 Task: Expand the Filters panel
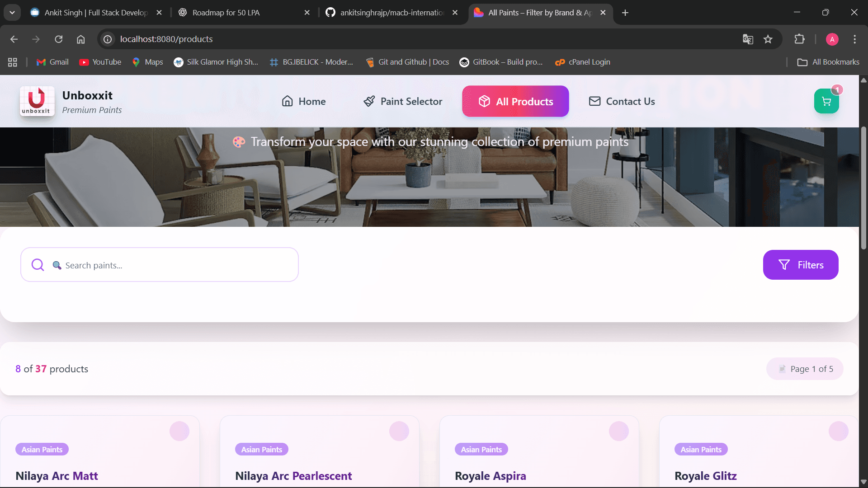pyautogui.click(x=800, y=265)
